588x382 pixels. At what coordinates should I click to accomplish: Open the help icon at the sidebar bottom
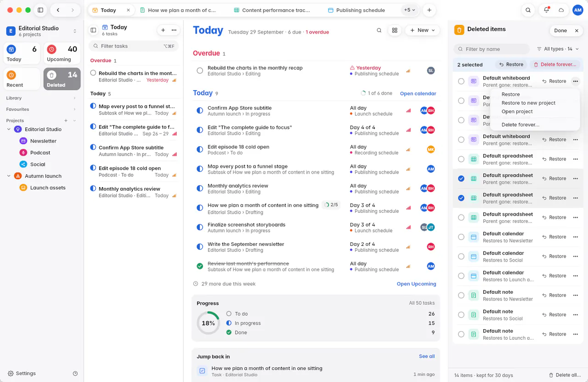point(75,374)
